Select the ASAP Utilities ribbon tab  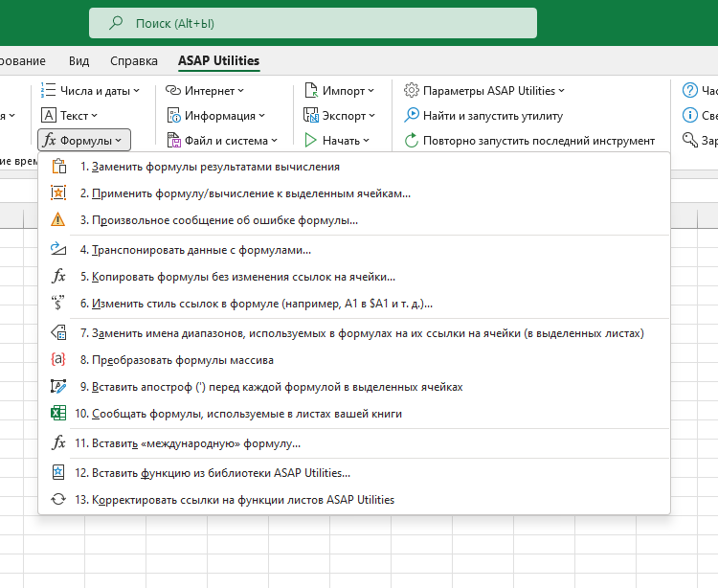pyautogui.click(x=219, y=60)
